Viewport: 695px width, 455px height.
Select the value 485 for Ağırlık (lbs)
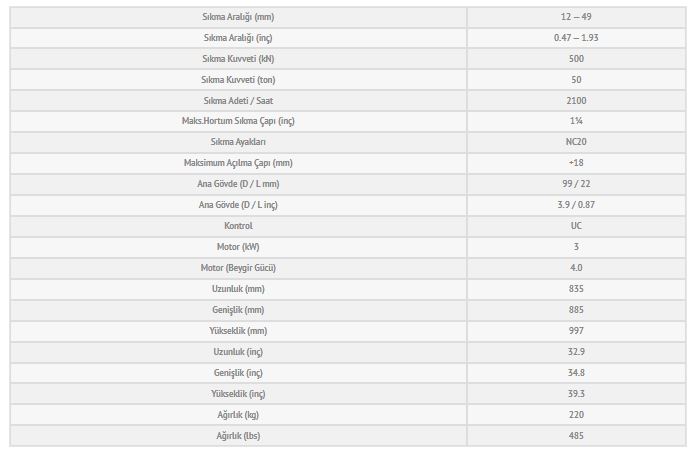576,435
